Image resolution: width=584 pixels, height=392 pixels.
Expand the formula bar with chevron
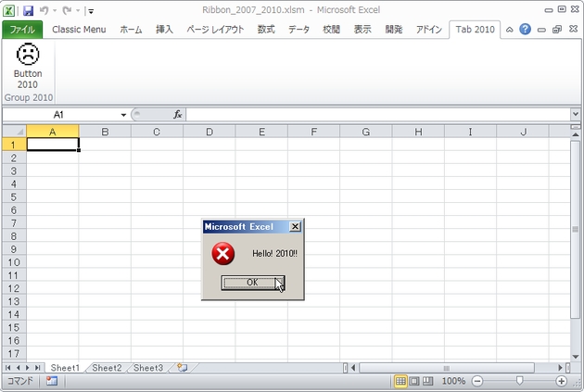(576, 114)
